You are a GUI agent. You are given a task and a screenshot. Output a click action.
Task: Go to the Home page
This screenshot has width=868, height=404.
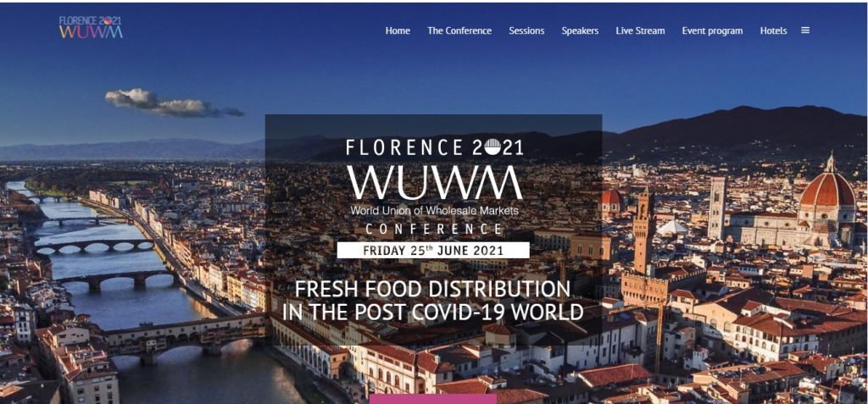pos(398,31)
